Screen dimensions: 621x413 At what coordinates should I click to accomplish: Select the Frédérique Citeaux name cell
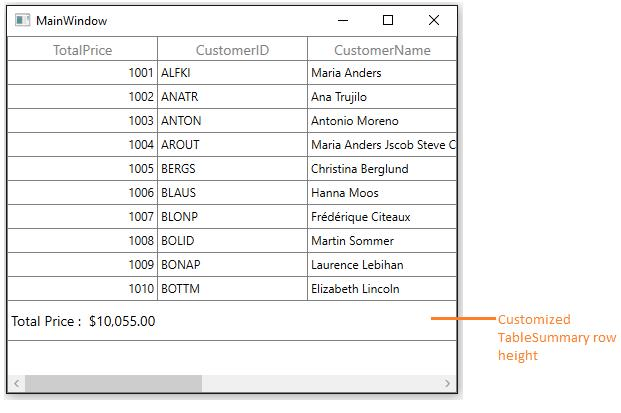coord(382,217)
